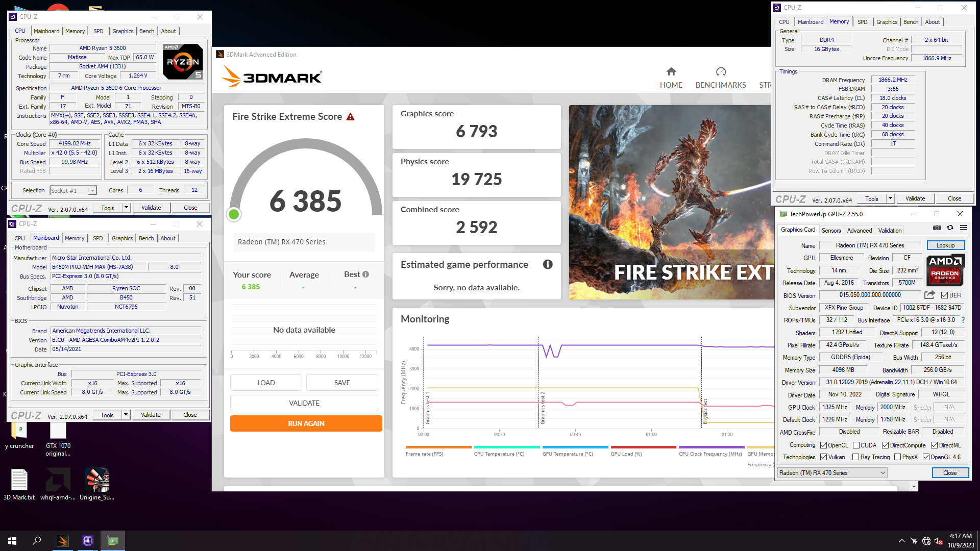The height and width of the screenshot is (551, 980).
Task: Switch to CPU-Z in the taskbar
Action: (x=88, y=541)
